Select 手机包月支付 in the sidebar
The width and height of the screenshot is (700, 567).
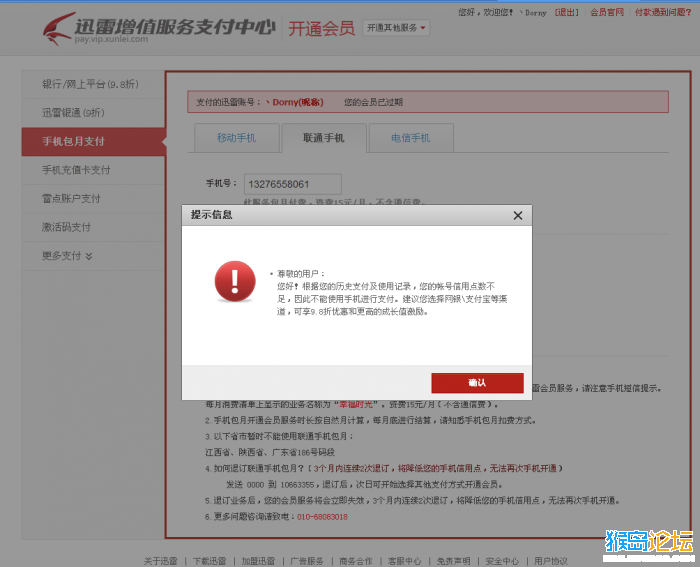93,142
